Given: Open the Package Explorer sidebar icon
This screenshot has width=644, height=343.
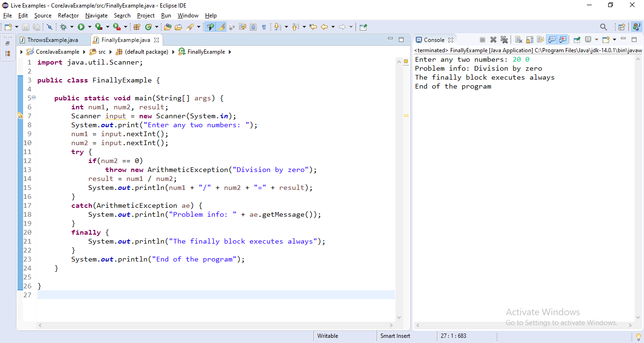Looking at the screenshot, I should pos(8,54).
